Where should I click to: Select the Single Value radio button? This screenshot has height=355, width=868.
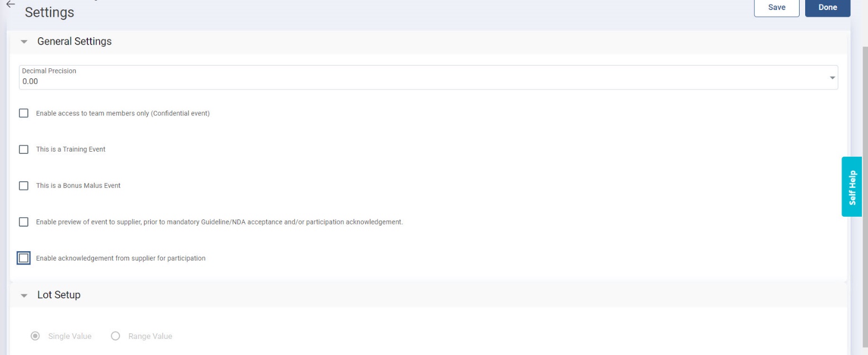[36, 336]
